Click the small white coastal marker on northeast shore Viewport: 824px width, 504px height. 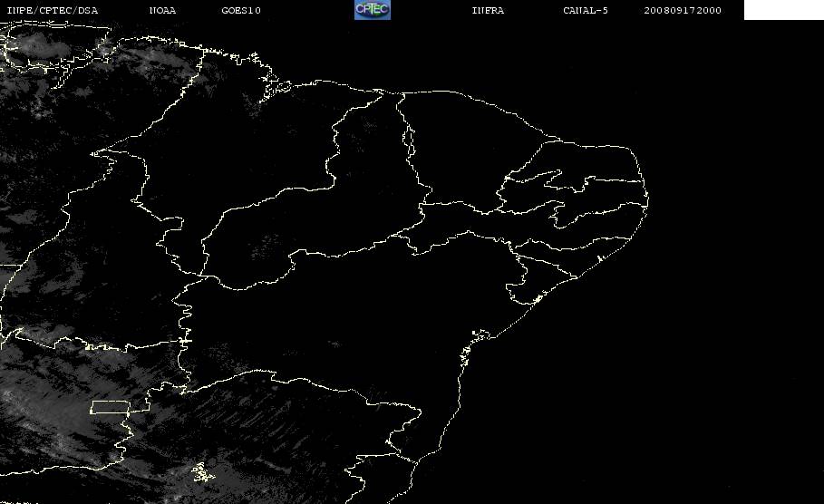click(x=600, y=258)
